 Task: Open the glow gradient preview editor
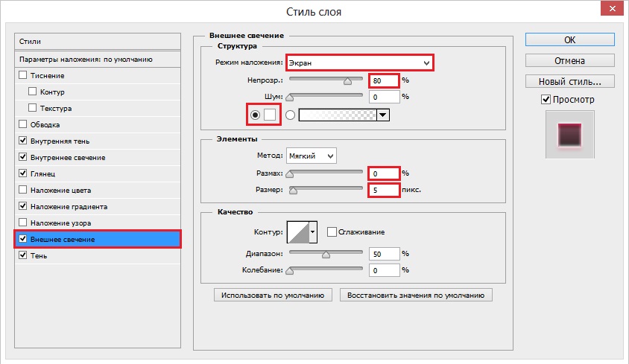338,115
